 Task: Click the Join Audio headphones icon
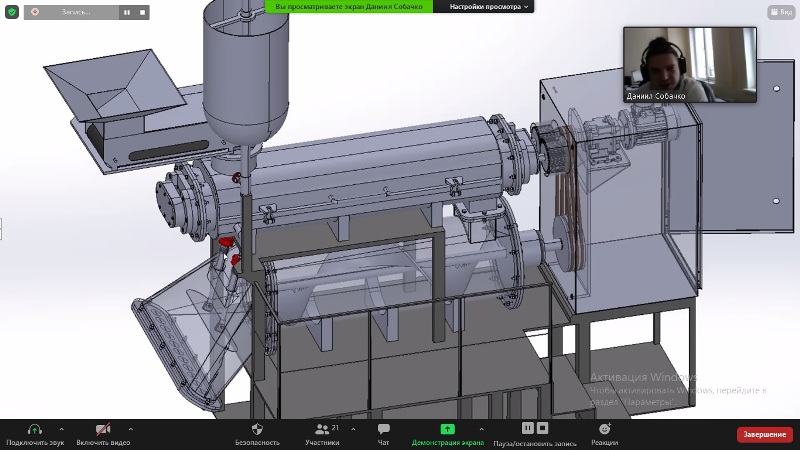point(34,430)
